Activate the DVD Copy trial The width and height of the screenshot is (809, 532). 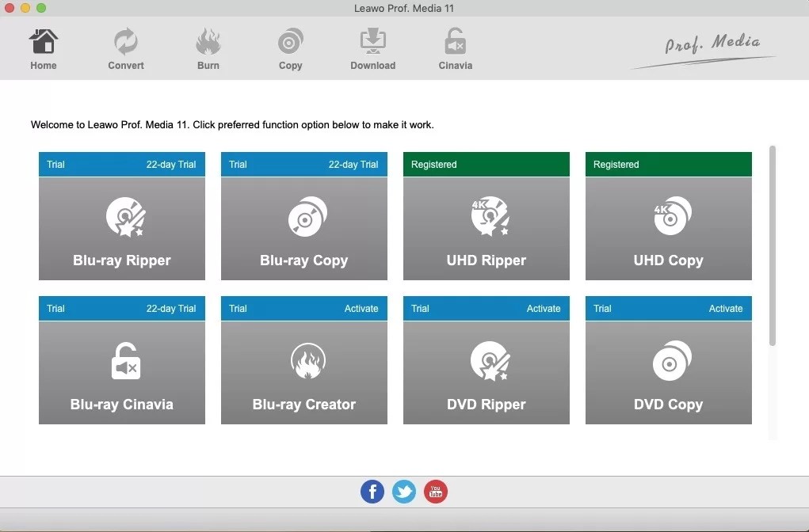coord(726,309)
